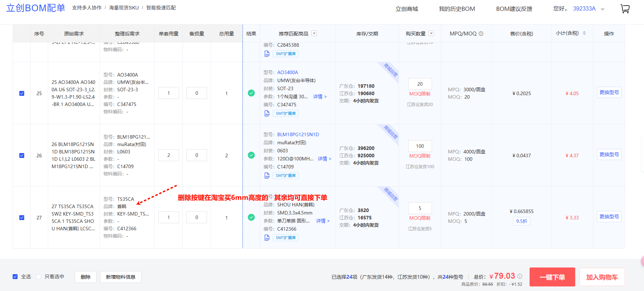The image size is (644, 291).
Task: Edit 单套用量 field for row 25
Action: tap(168, 93)
